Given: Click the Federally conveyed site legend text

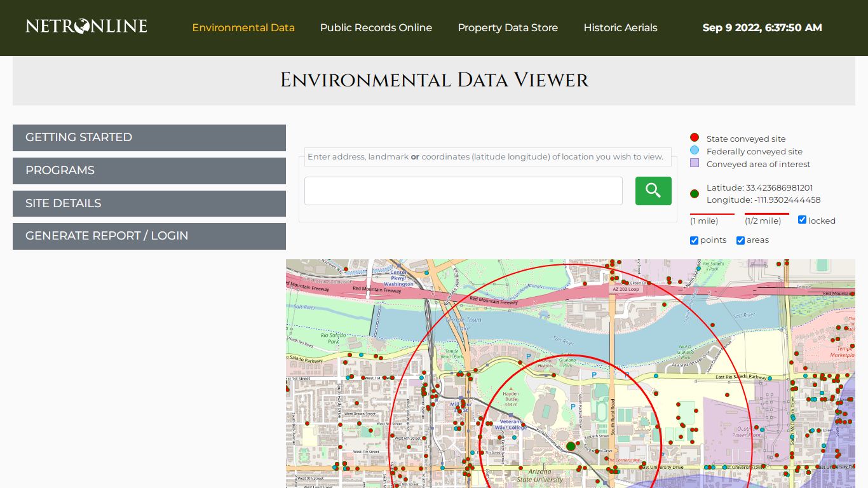Looking at the screenshot, I should [754, 151].
